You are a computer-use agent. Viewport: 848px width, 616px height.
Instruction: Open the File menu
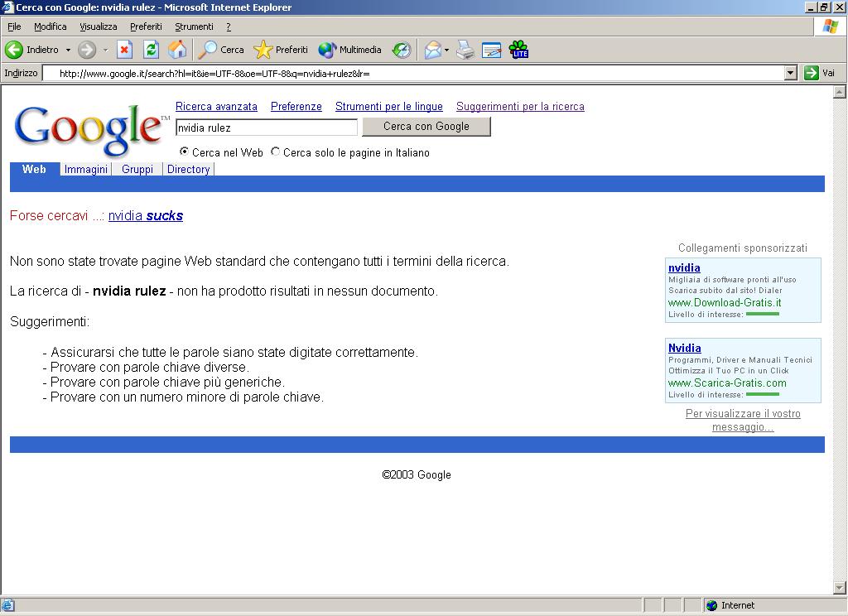pyautogui.click(x=14, y=26)
